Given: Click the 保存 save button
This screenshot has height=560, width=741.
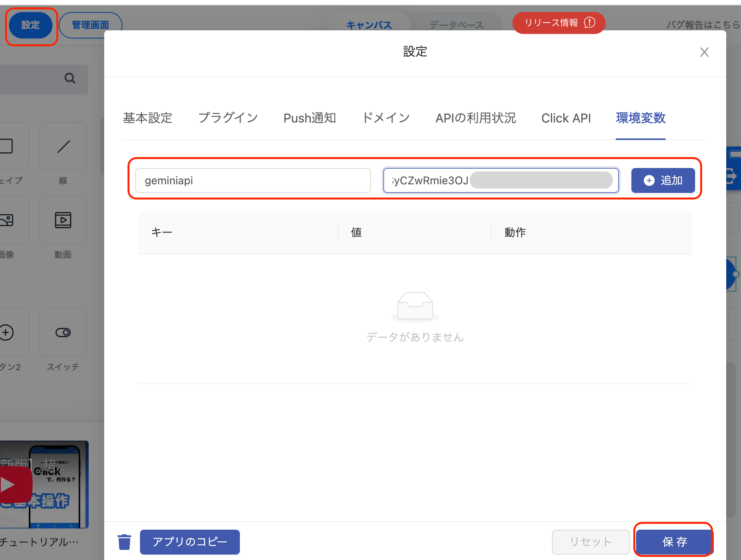Looking at the screenshot, I should (675, 542).
